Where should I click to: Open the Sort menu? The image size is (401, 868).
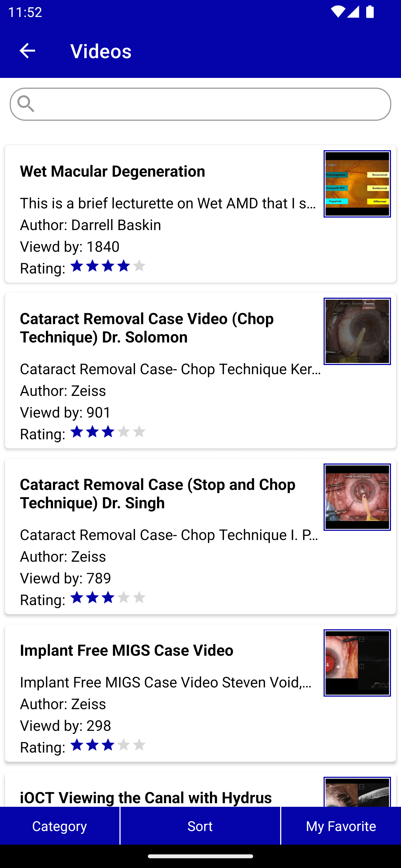[x=200, y=826]
